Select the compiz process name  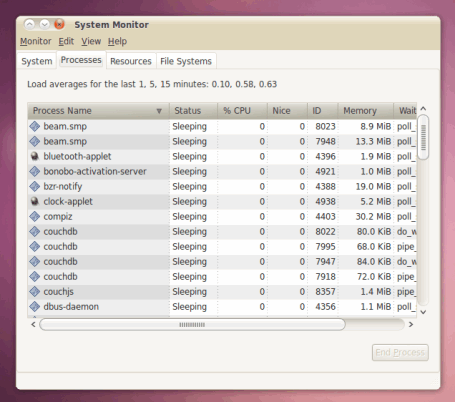coord(58,216)
